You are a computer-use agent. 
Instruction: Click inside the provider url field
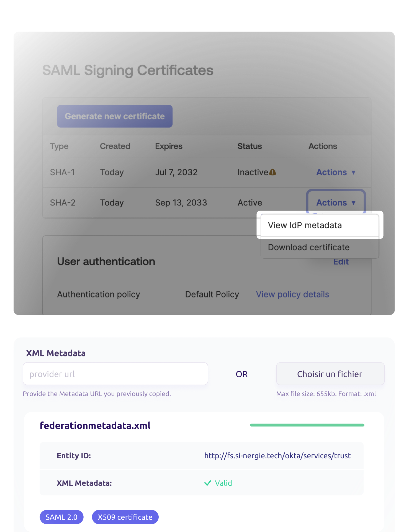tap(115, 374)
